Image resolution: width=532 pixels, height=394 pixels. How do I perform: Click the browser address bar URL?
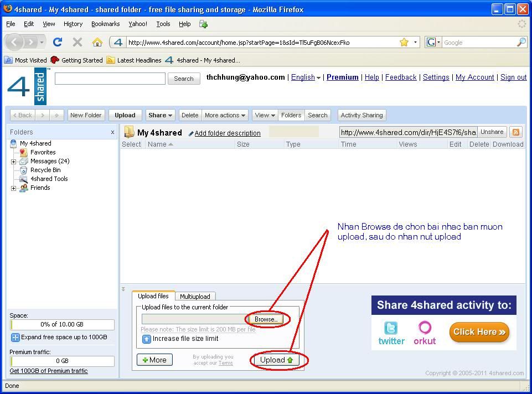pyautogui.click(x=262, y=43)
